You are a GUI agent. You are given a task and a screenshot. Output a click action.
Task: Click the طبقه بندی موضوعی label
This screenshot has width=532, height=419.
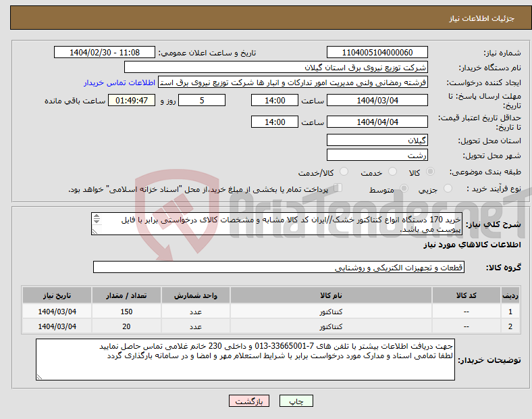click(485, 172)
